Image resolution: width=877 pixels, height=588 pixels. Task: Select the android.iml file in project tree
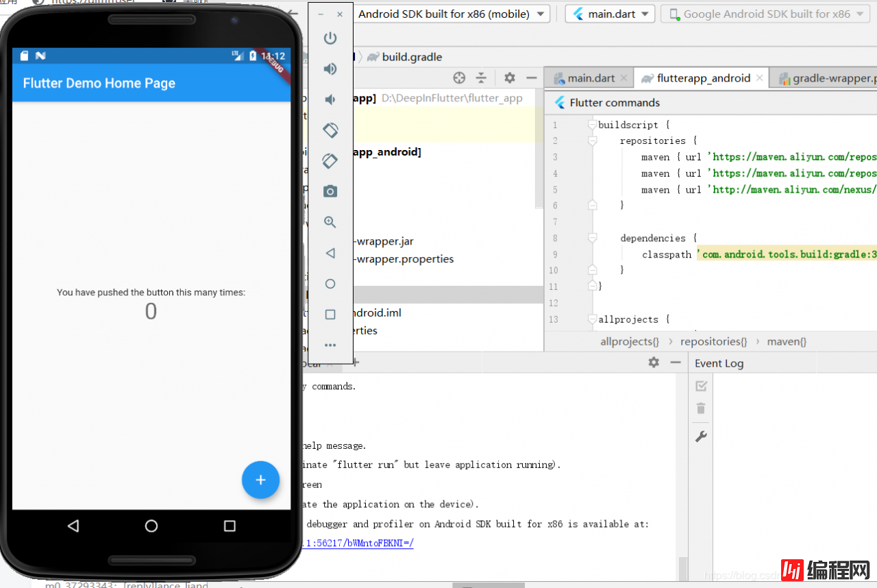(377, 313)
